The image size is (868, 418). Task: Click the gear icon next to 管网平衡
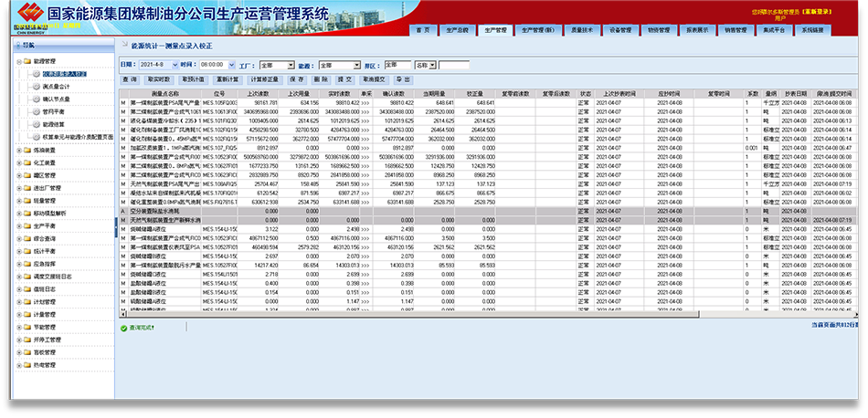[37, 112]
